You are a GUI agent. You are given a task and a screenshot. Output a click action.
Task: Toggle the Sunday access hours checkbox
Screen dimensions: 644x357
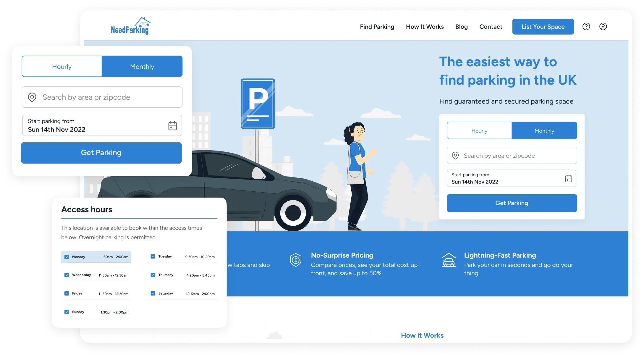(x=67, y=312)
